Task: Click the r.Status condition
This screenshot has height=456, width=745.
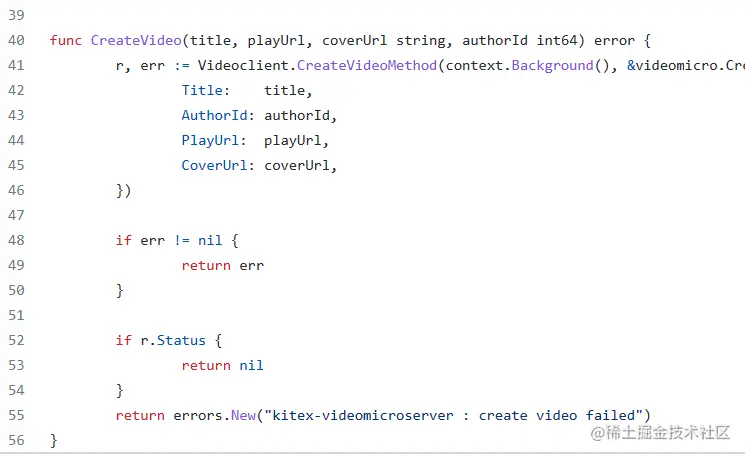Action: coord(173,341)
